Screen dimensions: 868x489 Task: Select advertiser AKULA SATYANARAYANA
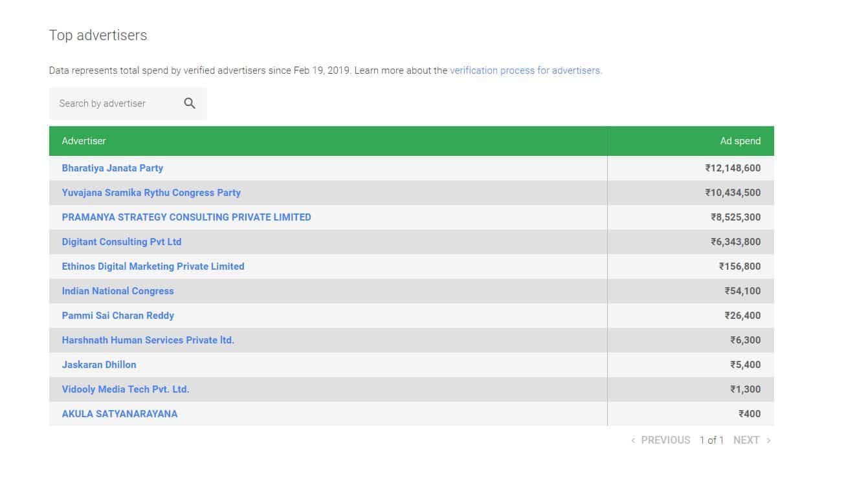(120, 414)
